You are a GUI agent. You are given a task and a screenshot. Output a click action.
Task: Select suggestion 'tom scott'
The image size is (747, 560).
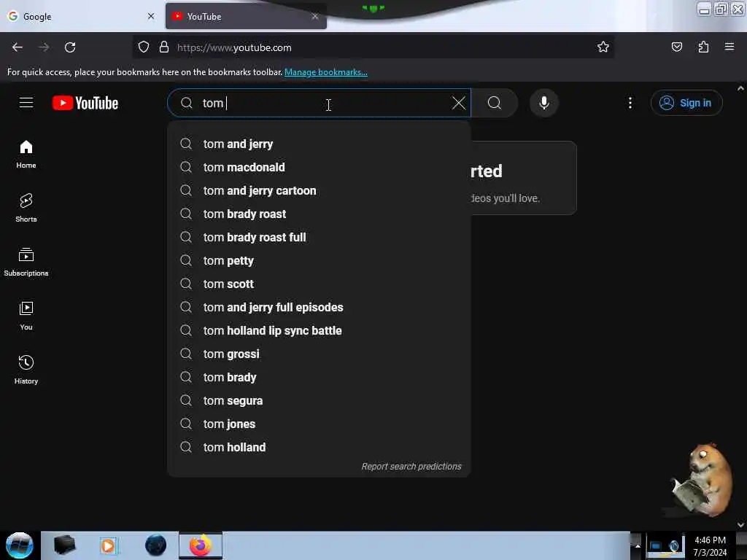[319, 284]
